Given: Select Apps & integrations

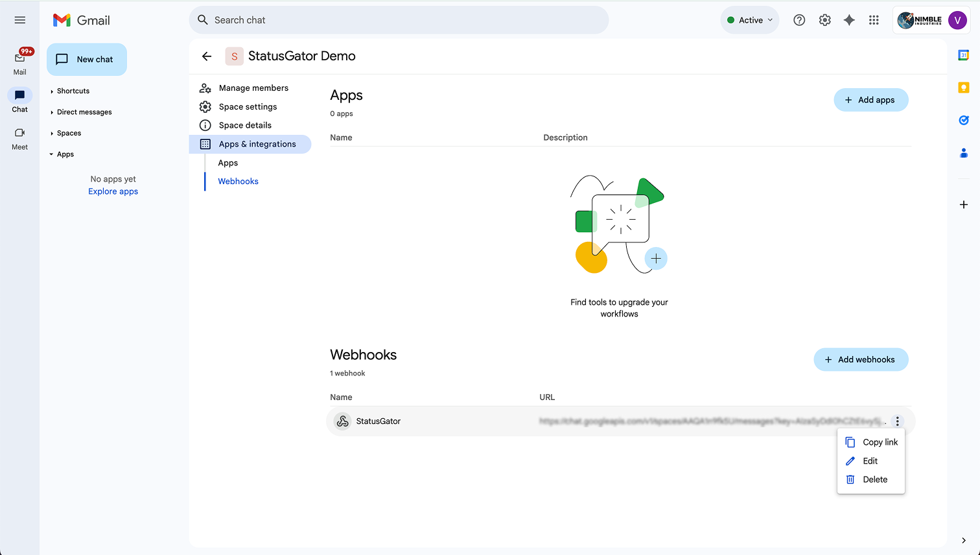Looking at the screenshot, I should tap(250, 144).
